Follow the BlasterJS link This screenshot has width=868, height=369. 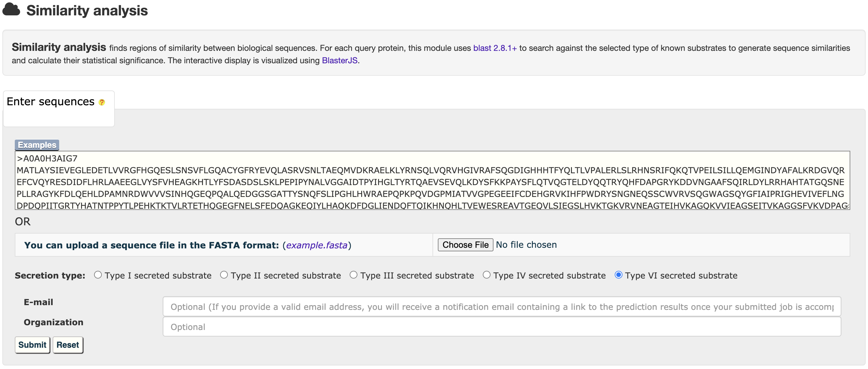pos(339,61)
